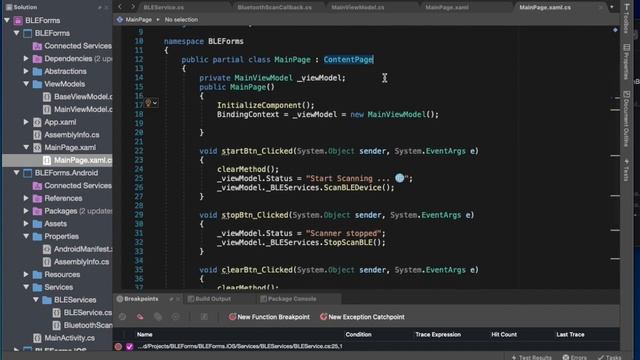The image size is (640, 360).
Task: Click the red remove-breakpoint toolbar icon
Action: pos(140,317)
